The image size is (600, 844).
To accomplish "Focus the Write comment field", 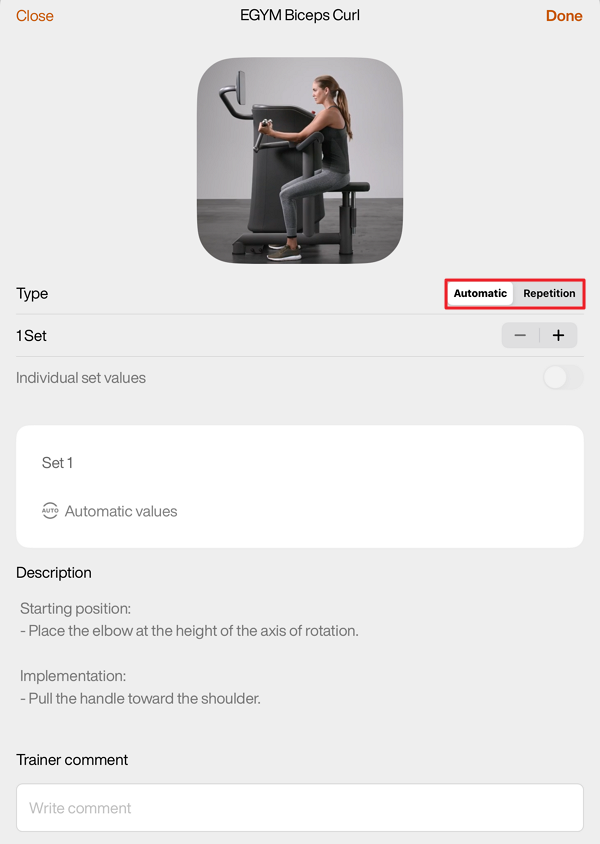I will click(x=300, y=808).
